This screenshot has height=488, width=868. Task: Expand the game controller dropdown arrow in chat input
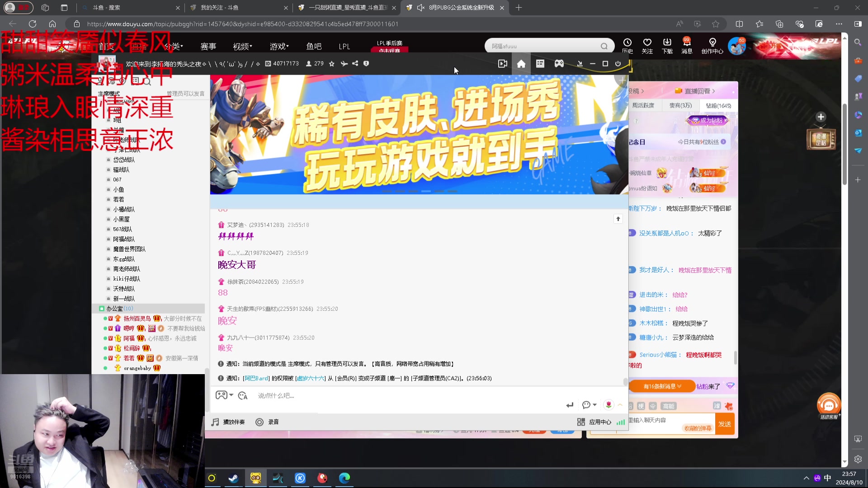231,395
